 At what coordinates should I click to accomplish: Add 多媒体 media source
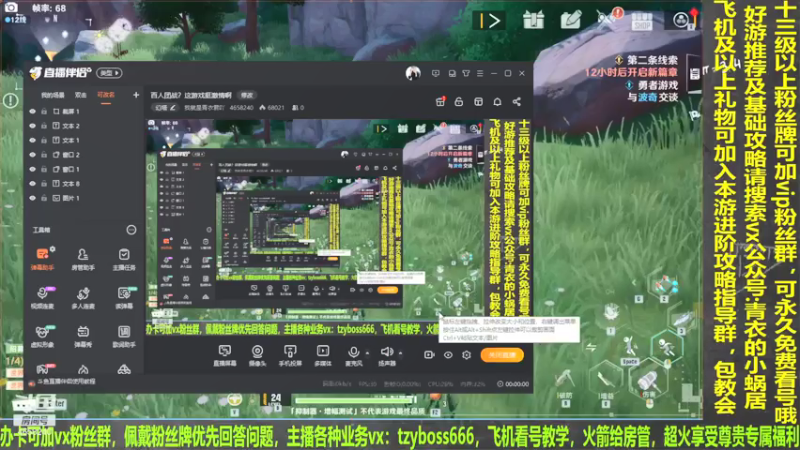[322, 356]
